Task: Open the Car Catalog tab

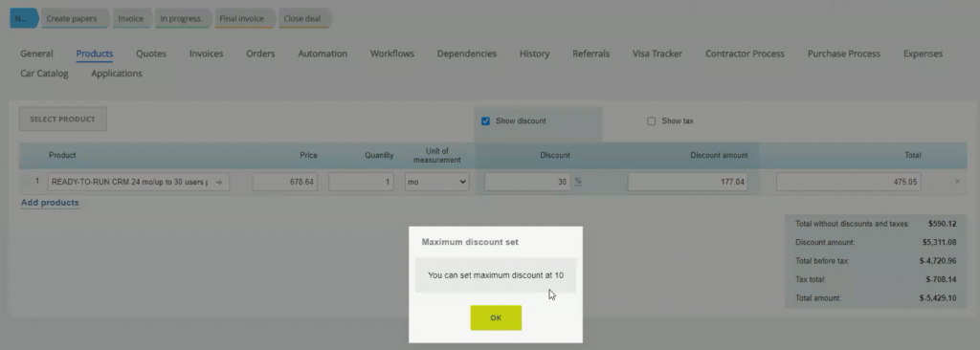Action: pyautogui.click(x=44, y=74)
